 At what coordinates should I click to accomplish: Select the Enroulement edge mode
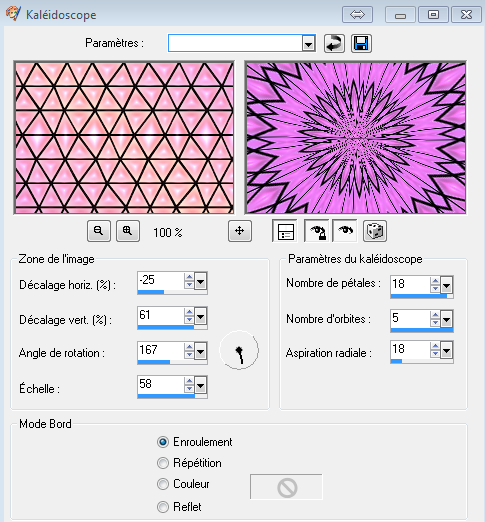pyautogui.click(x=163, y=442)
